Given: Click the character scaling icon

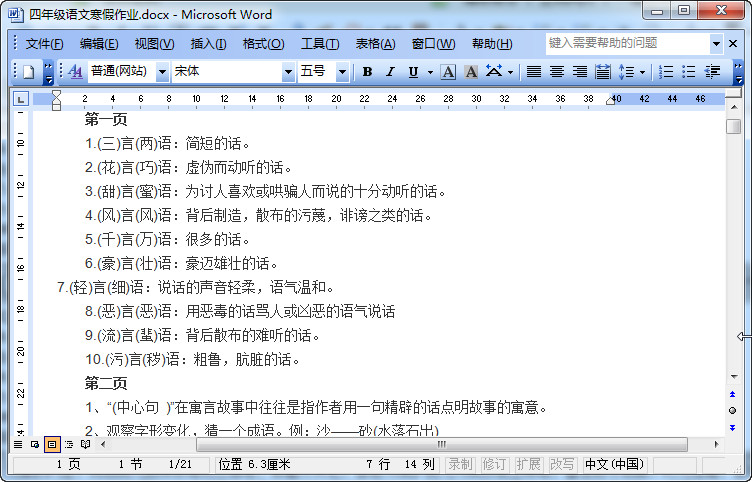Looking at the screenshot, I should (x=494, y=71).
